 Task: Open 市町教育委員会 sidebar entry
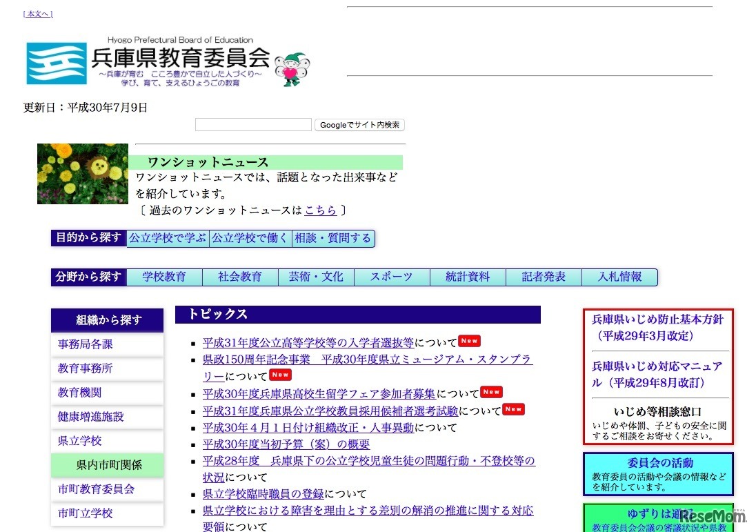(97, 489)
